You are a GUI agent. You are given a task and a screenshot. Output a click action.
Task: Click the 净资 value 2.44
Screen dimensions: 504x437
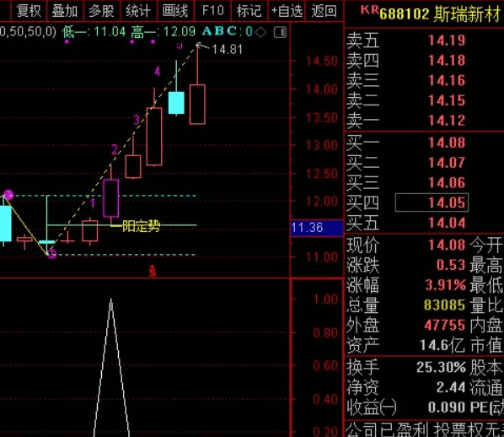[451, 387]
